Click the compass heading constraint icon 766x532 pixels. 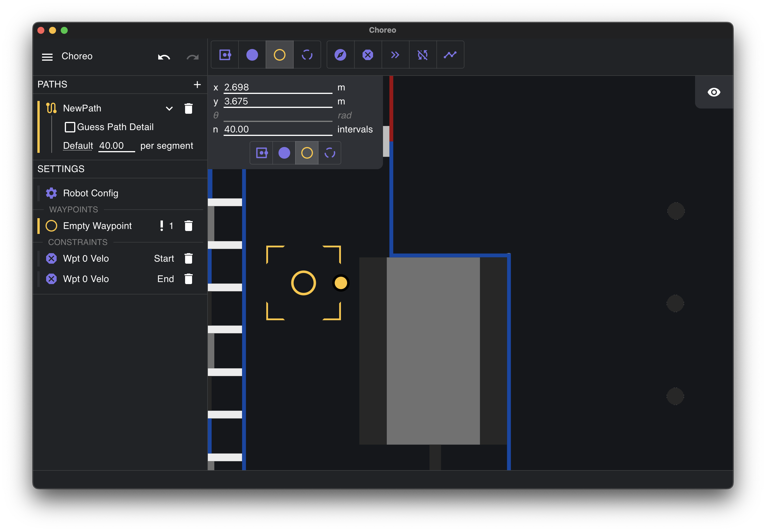[x=340, y=55]
